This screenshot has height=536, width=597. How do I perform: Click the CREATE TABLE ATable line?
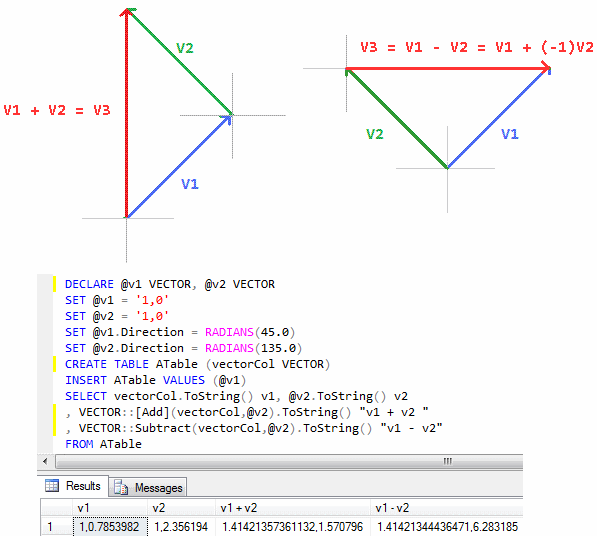click(x=197, y=364)
